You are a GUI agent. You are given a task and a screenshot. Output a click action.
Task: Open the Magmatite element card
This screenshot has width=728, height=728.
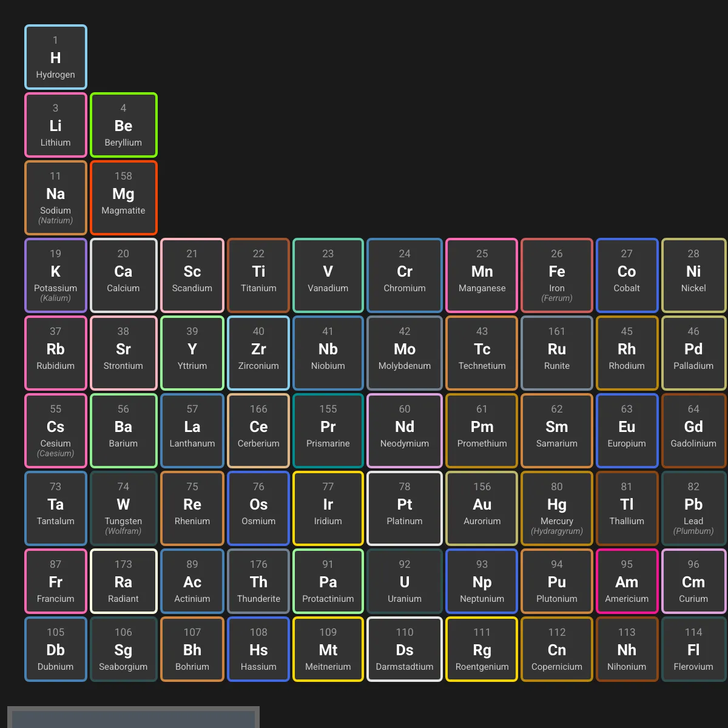click(x=124, y=198)
